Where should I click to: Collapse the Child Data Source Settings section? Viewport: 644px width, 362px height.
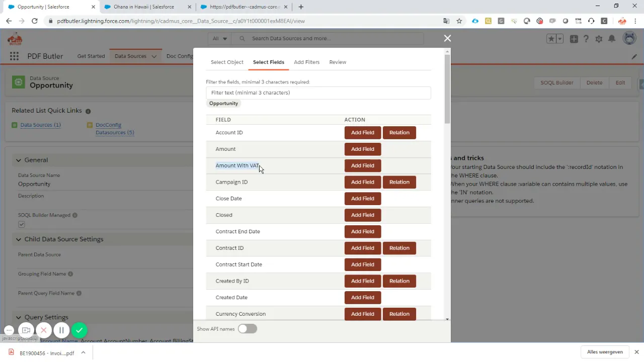tap(19, 239)
